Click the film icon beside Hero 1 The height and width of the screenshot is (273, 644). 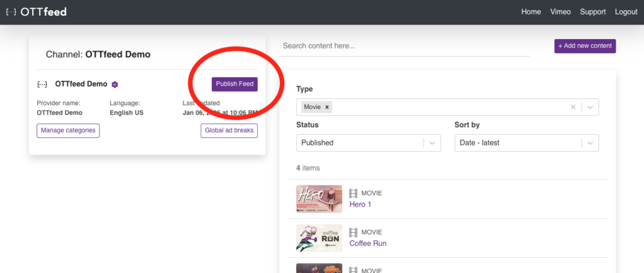coord(353,193)
